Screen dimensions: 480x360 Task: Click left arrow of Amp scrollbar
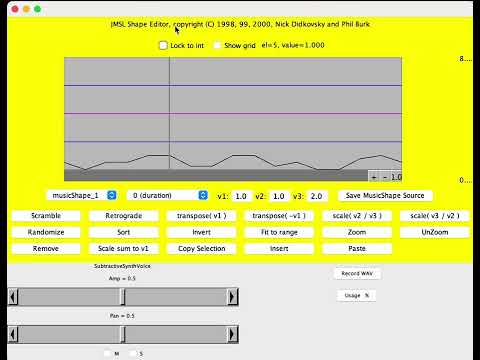point(13,297)
